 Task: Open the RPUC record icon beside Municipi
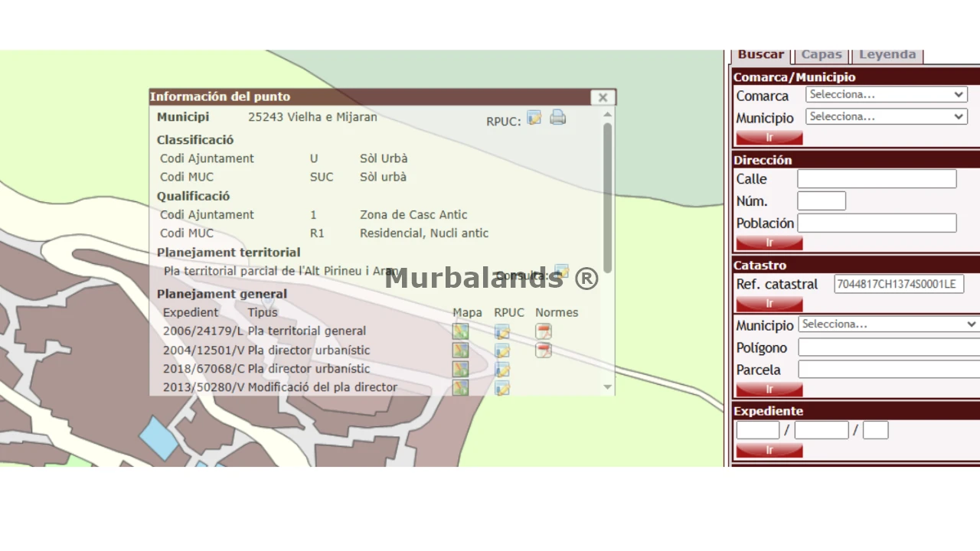[534, 118]
